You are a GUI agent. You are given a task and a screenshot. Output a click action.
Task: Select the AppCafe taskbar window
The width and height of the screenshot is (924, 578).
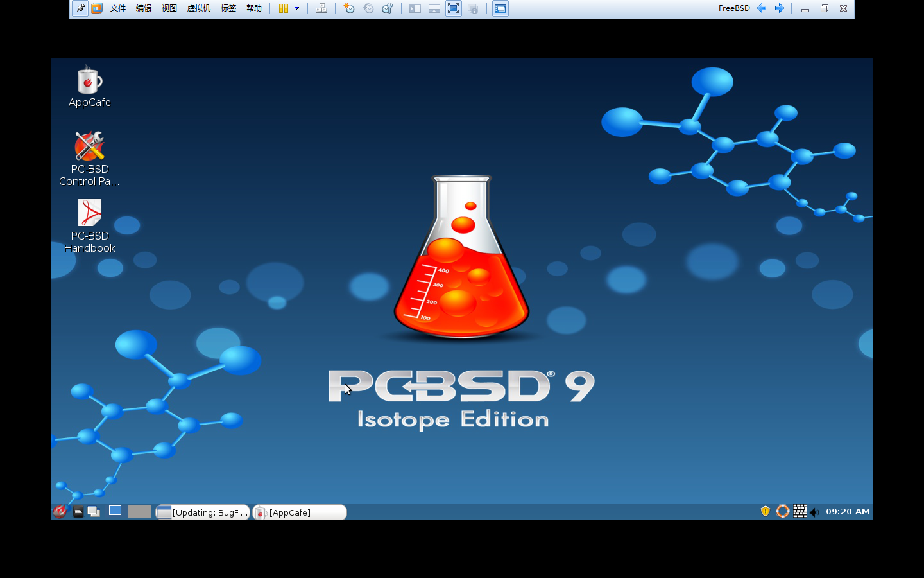click(x=300, y=512)
